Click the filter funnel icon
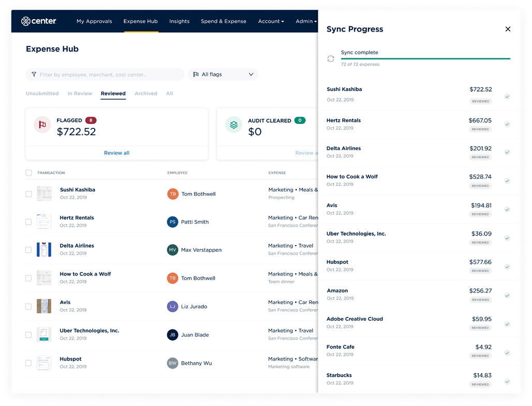The width and height of the screenshot is (532, 406). (34, 75)
